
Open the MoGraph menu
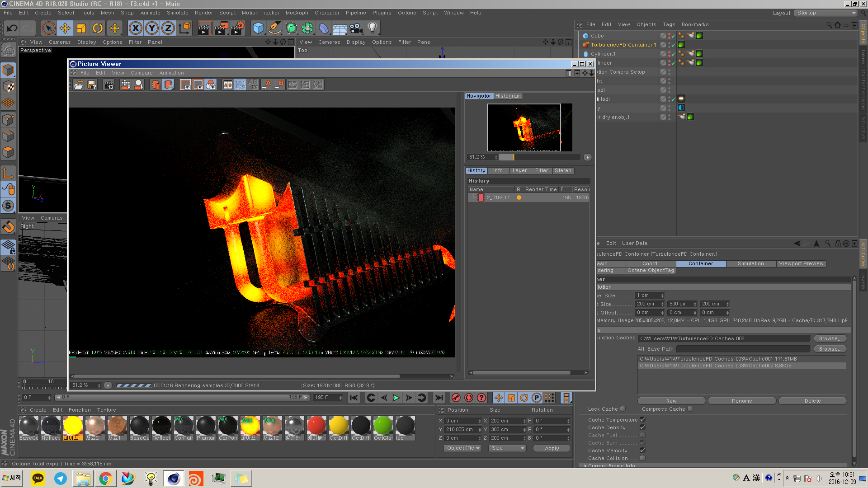(x=297, y=13)
